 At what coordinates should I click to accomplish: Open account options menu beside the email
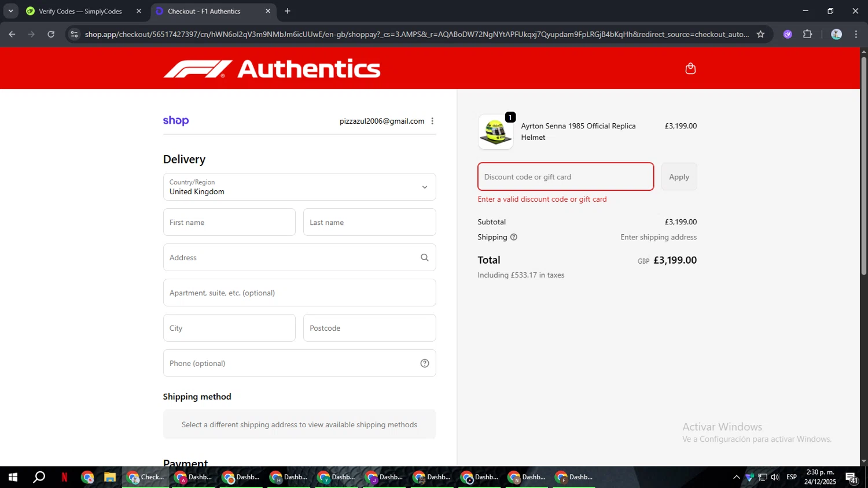(432, 121)
